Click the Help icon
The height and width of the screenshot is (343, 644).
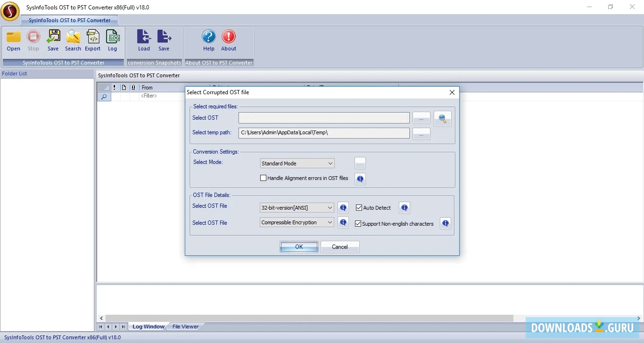coord(209,40)
